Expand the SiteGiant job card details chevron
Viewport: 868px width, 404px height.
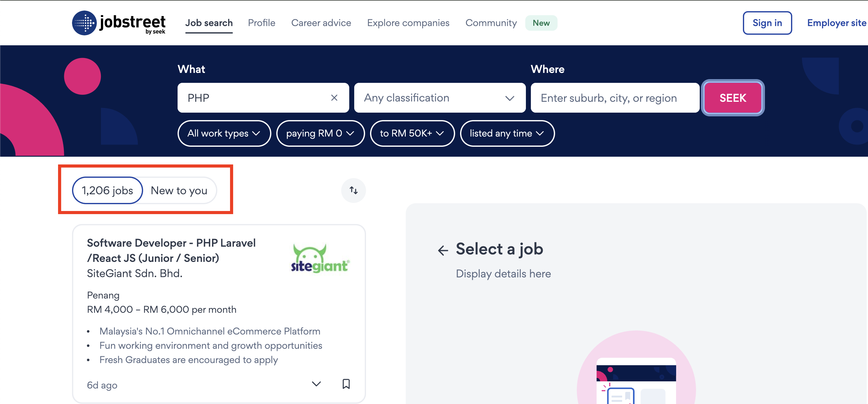pos(316,384)
